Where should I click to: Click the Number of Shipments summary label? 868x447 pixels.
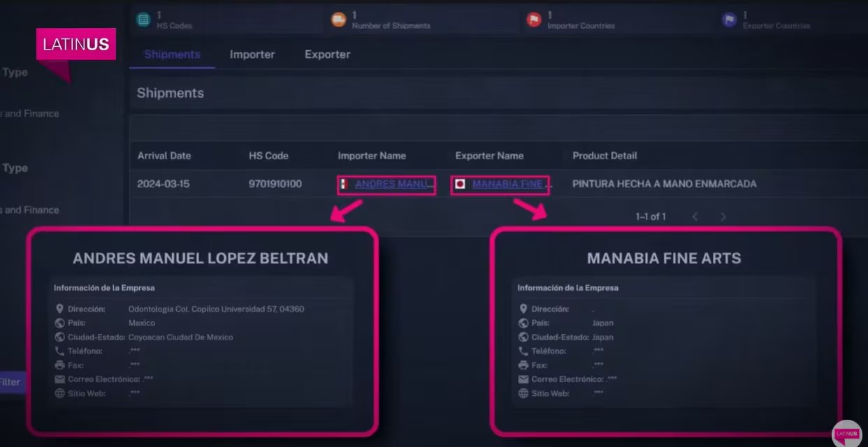[x=391, y=26]
